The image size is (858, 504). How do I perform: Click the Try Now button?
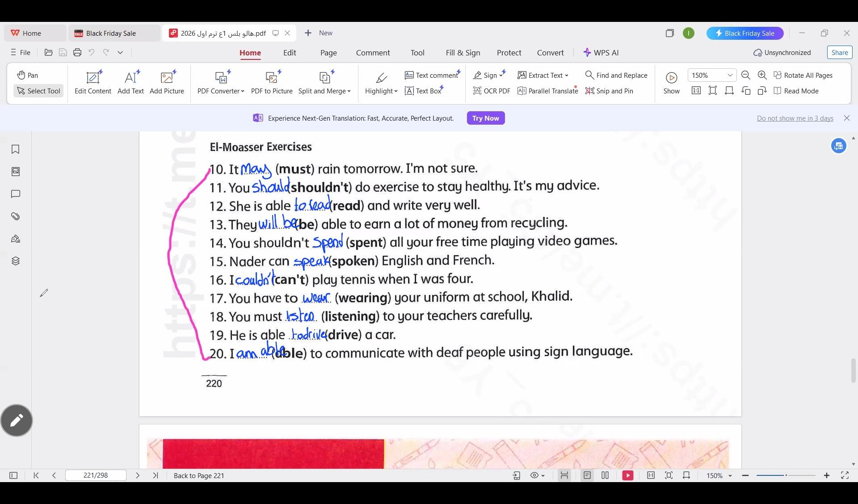pyautogui.click(x=485, y=118)
